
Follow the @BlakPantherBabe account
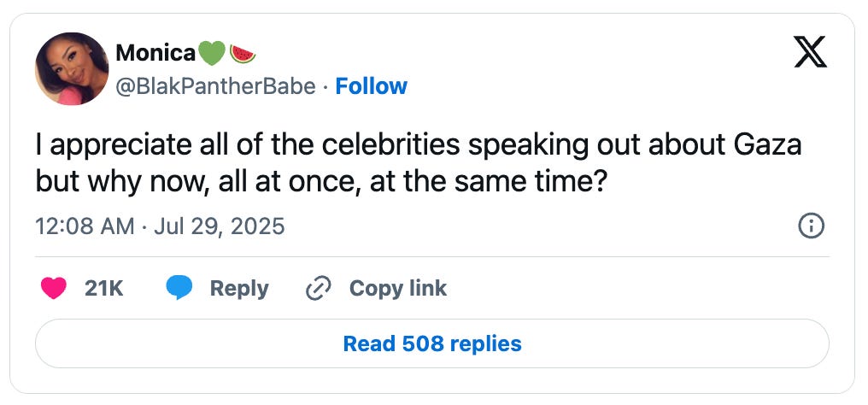372,86
